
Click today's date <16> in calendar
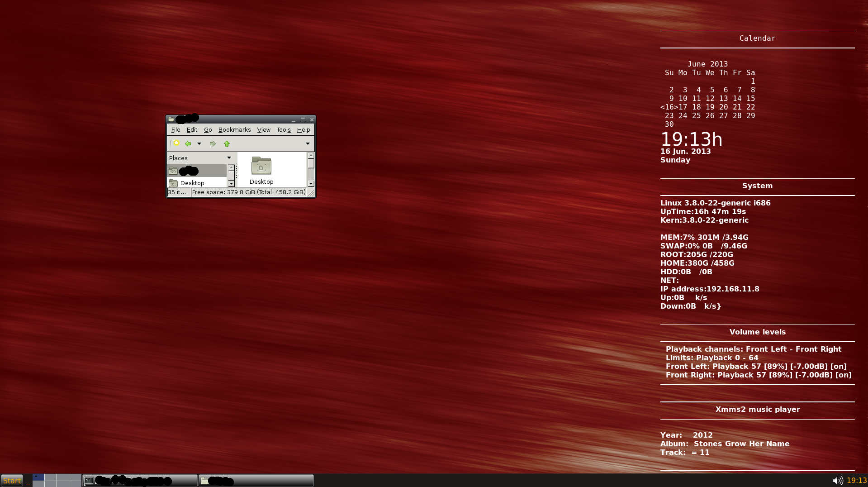[669, 107]
